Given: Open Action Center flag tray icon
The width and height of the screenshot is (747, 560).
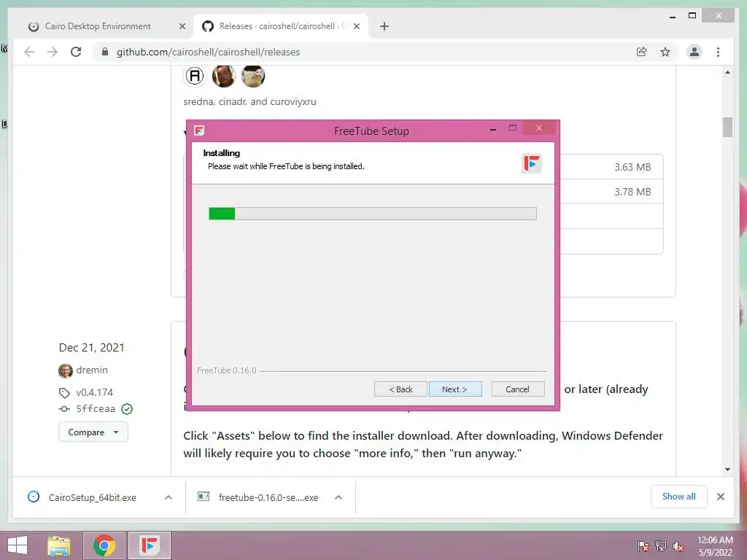Looking at the screenshot, I should (643, 545).
